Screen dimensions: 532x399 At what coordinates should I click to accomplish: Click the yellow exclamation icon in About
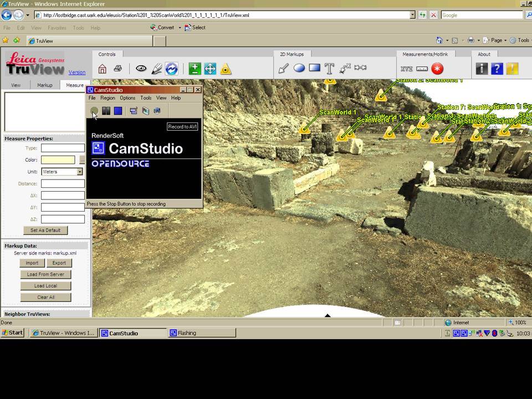coord(512,69)
